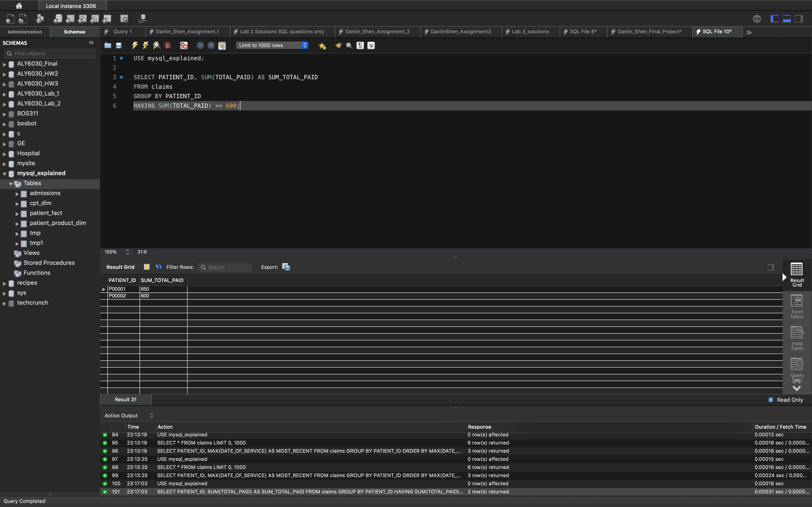This screenshot has height=507, width=812.
Task: Toggle the left sidebar panel visibility
Action: 774,19
